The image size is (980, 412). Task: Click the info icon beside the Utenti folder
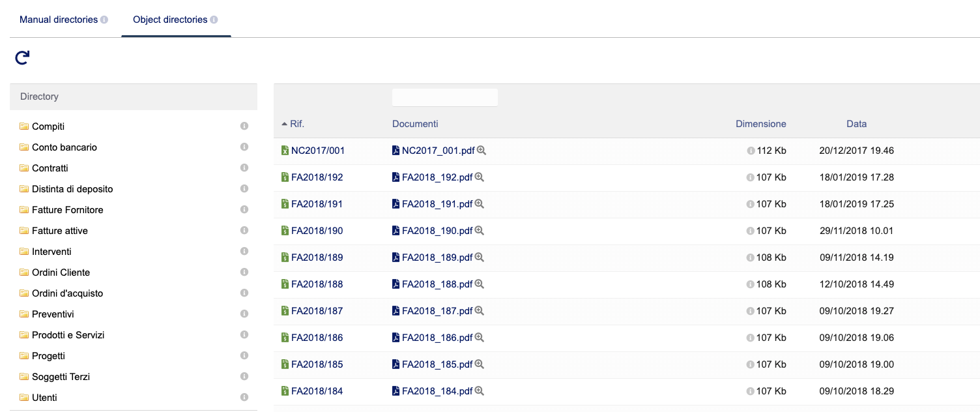(x=244, y=397)
